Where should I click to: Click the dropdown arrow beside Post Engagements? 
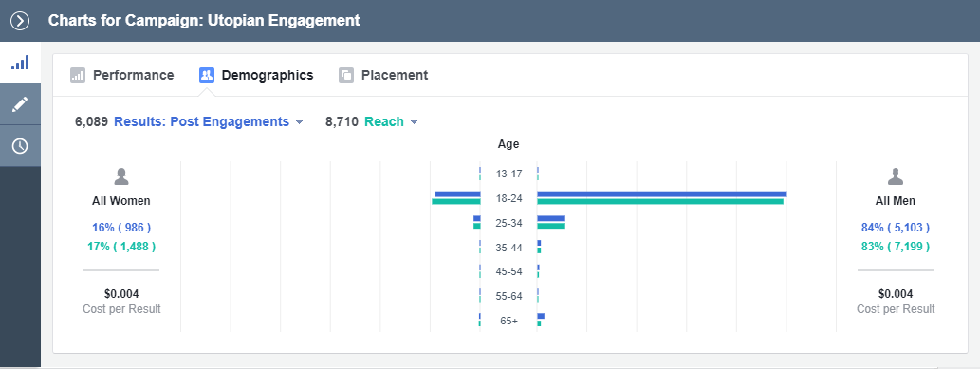point(299,122)
